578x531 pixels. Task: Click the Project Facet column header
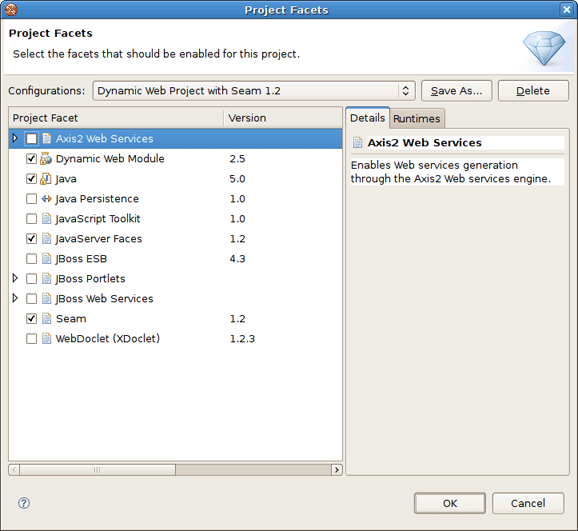pyautogui.click(x=116, y=118)
